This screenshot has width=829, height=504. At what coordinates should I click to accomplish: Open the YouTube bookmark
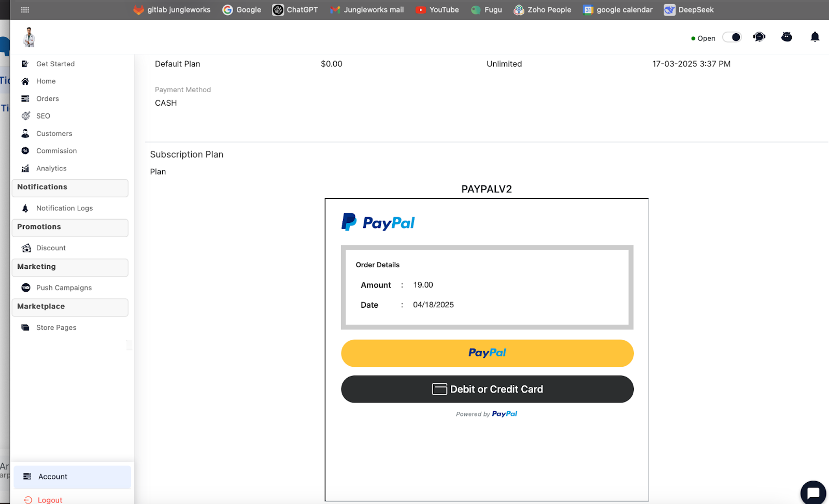[x=437, y=10]
